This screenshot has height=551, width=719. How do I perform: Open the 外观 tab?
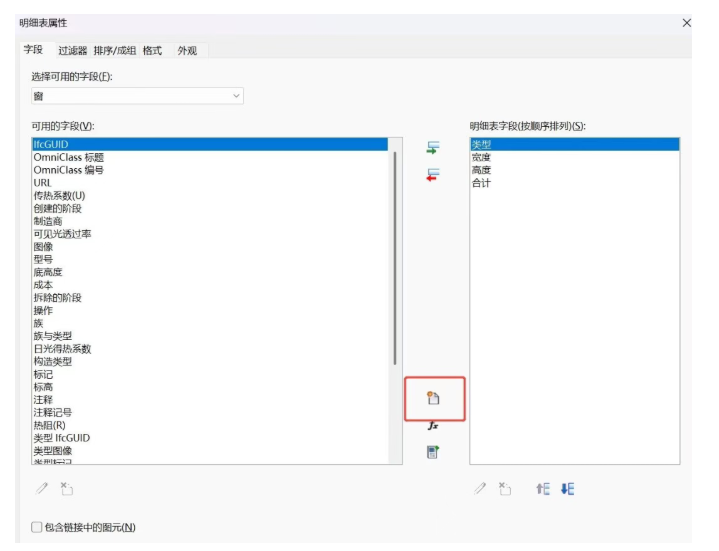point(187,50)
